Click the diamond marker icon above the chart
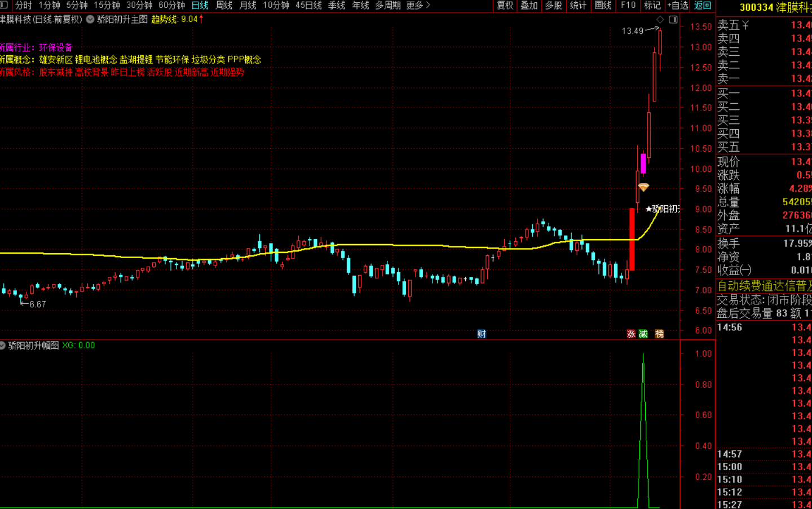This screenshot has height=509, width=812. click(660, 20)
